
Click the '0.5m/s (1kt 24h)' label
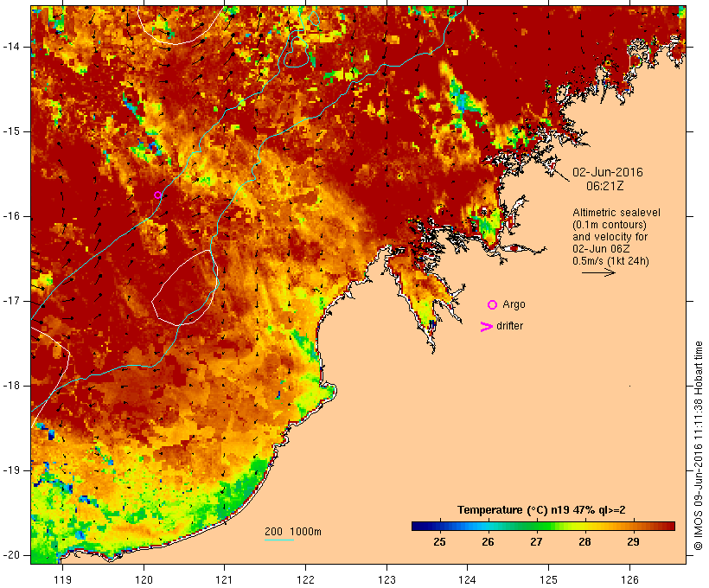pyautogui.click(x=610, y=261)
